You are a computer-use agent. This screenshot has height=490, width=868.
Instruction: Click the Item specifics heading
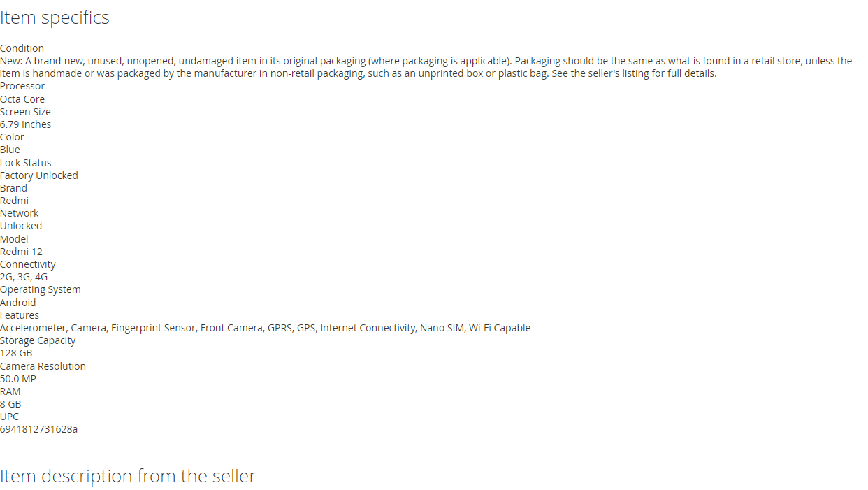[x=55, y=17]
